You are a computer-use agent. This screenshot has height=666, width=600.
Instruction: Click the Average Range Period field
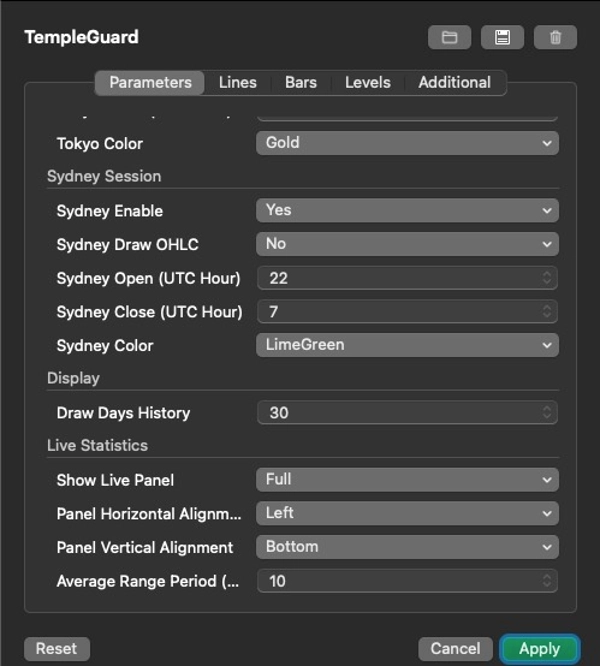tap(407, 581)
